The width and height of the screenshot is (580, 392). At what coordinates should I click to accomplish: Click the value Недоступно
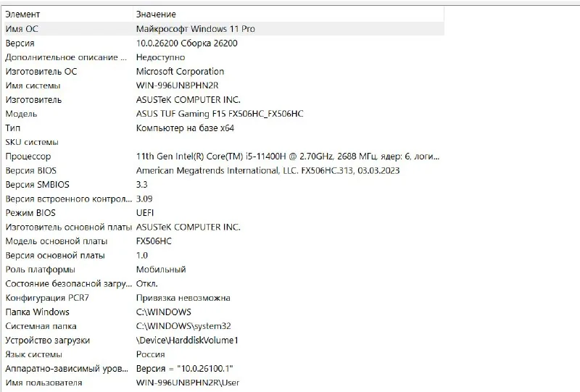click(160, 57)
